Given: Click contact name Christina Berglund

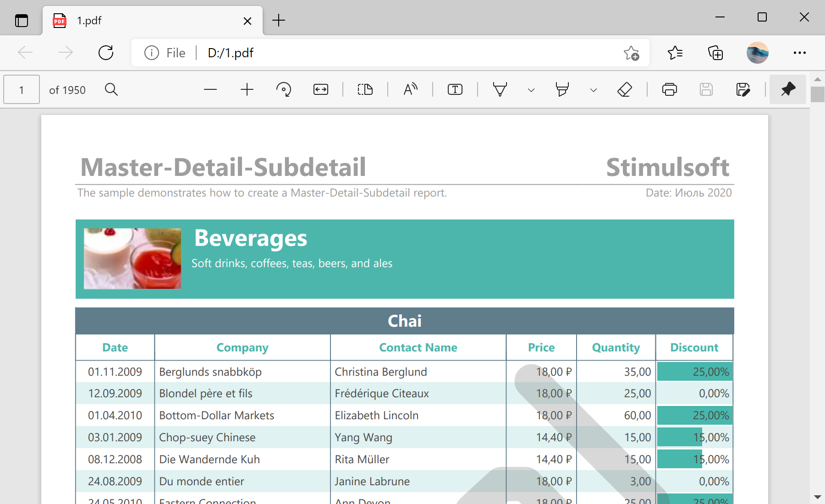Looking at the screenshot, I should click(381, 372).
